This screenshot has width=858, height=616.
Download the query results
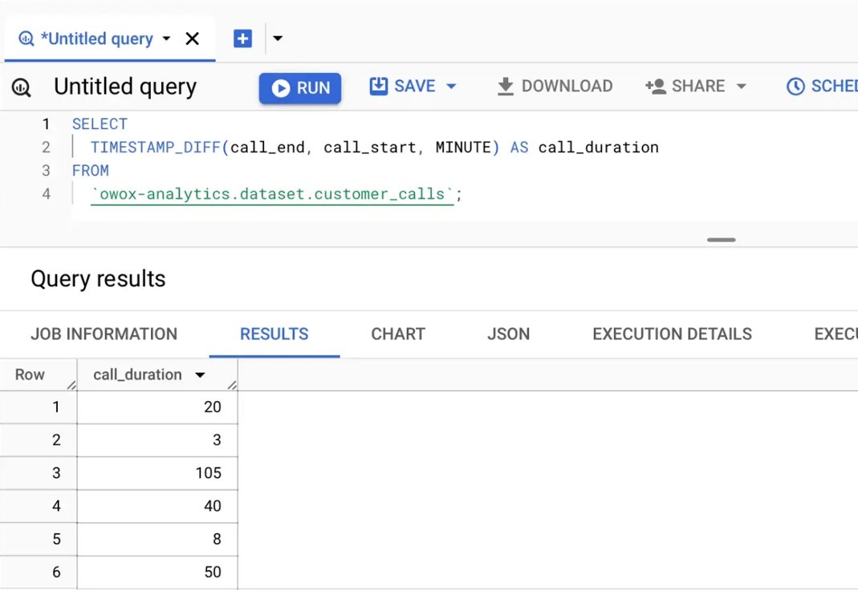[555, 87]
